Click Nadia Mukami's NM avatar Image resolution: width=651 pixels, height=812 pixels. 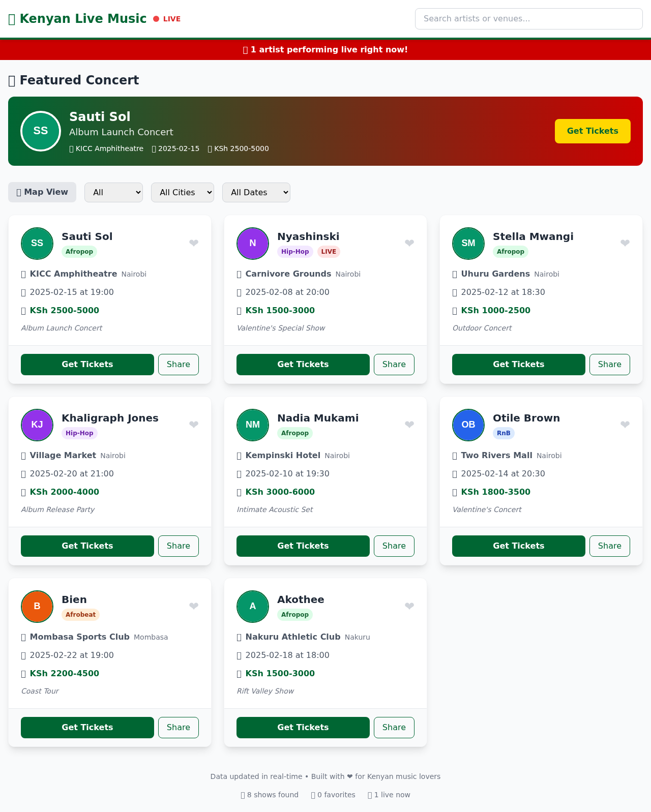pyautogui.click(x=253, y=425)
